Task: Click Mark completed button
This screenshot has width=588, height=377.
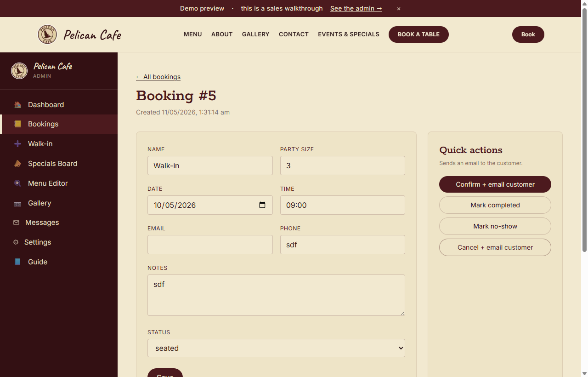Action: point(495,205)
